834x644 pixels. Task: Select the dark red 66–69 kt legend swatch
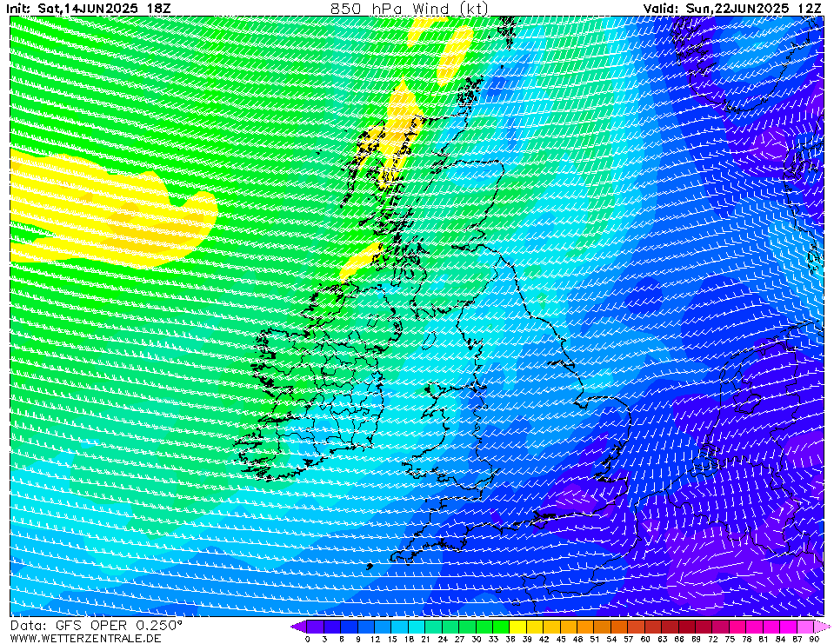[x=687, y=627]
